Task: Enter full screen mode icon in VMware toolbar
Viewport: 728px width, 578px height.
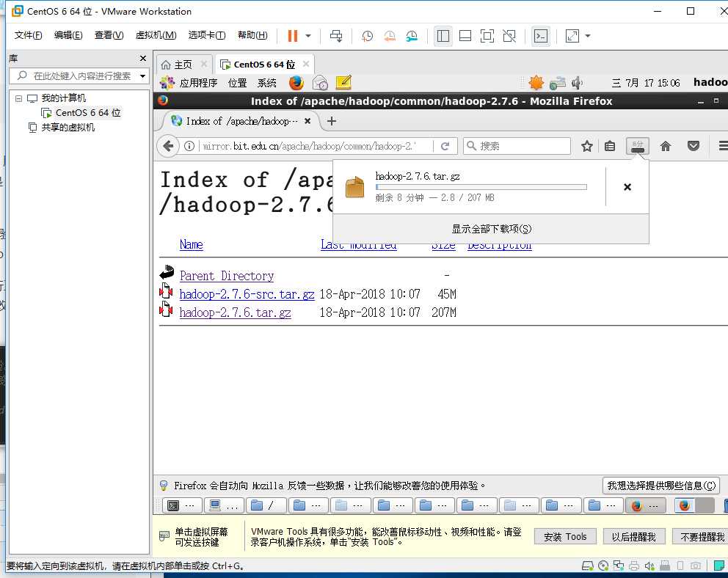Action: pyautogui.click(x=487, y=36)
